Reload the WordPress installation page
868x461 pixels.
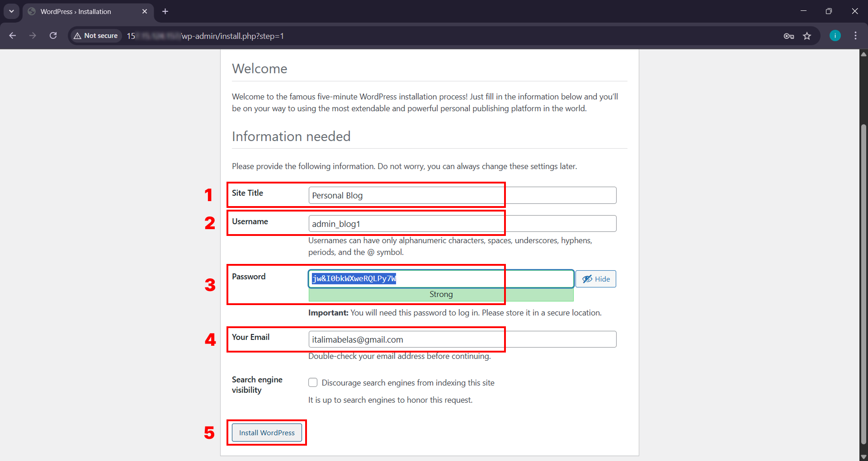(x=53, y=35)
